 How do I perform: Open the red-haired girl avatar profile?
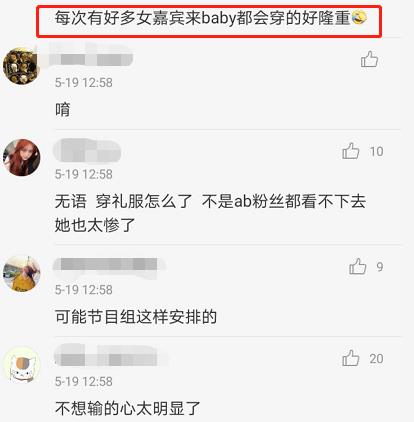pos(22,157)
